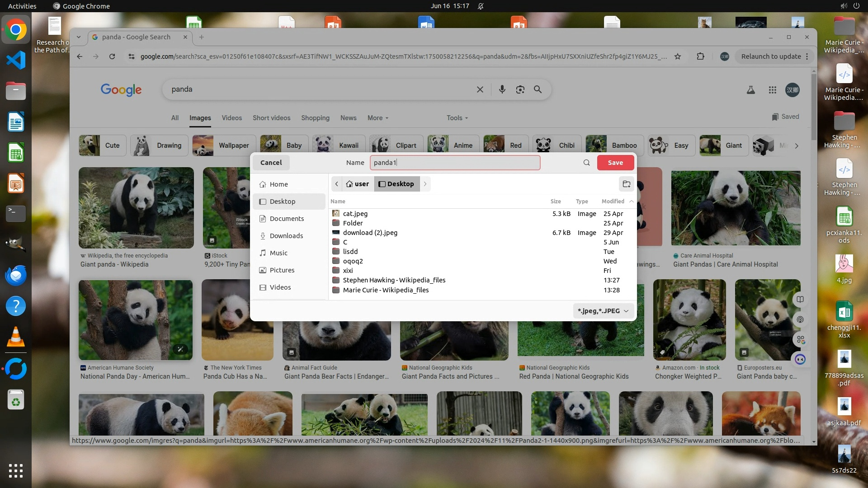Open the jpeg file type filter dropdown
Screen dimensions: 868x488
click(x=603, y=311)
